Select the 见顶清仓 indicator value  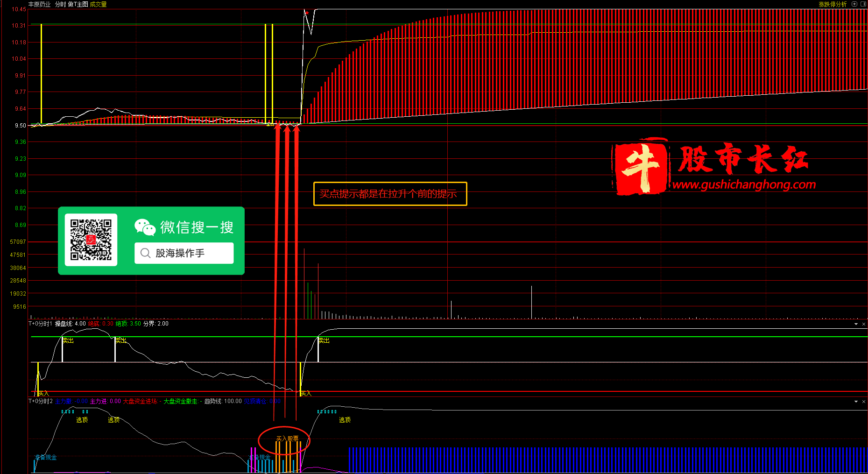tap(262, 401)
